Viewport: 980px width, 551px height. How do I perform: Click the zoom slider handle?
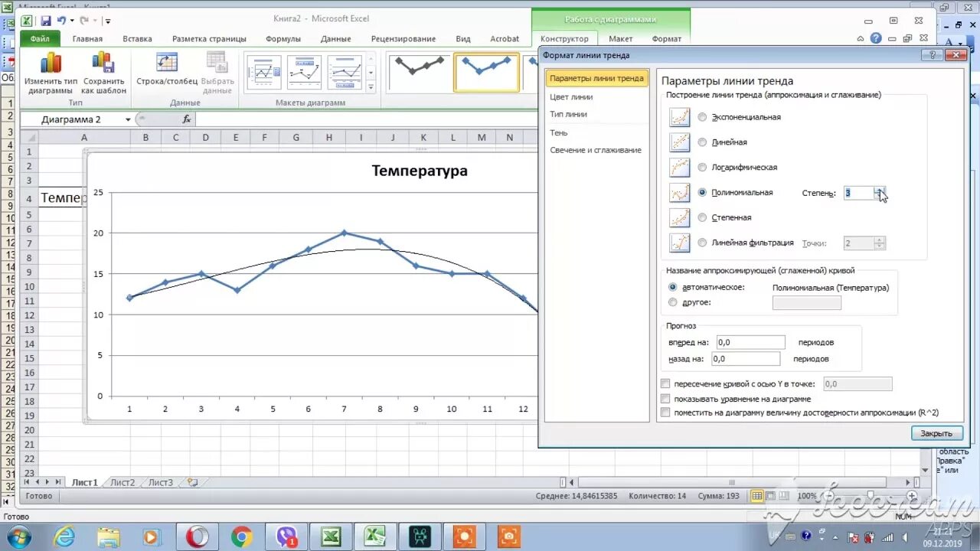(871, 496)
